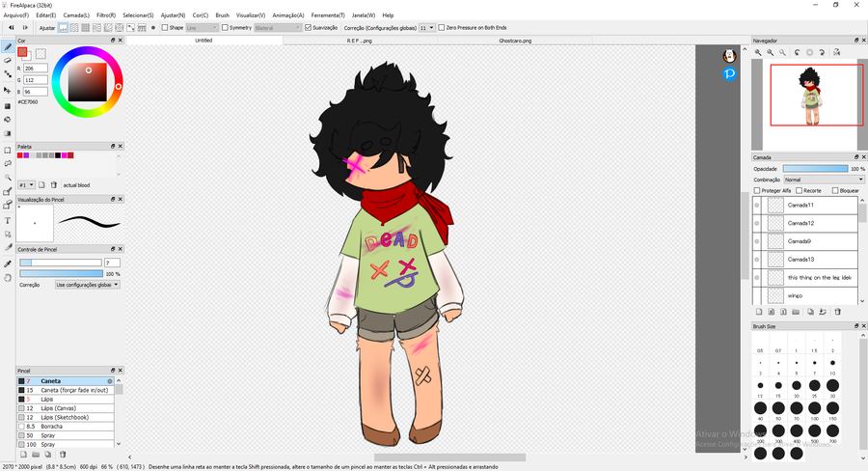This screenshot has height=471, width=868.
Task: Enable the Shape checkbox
Action: (x=164, y=27)
